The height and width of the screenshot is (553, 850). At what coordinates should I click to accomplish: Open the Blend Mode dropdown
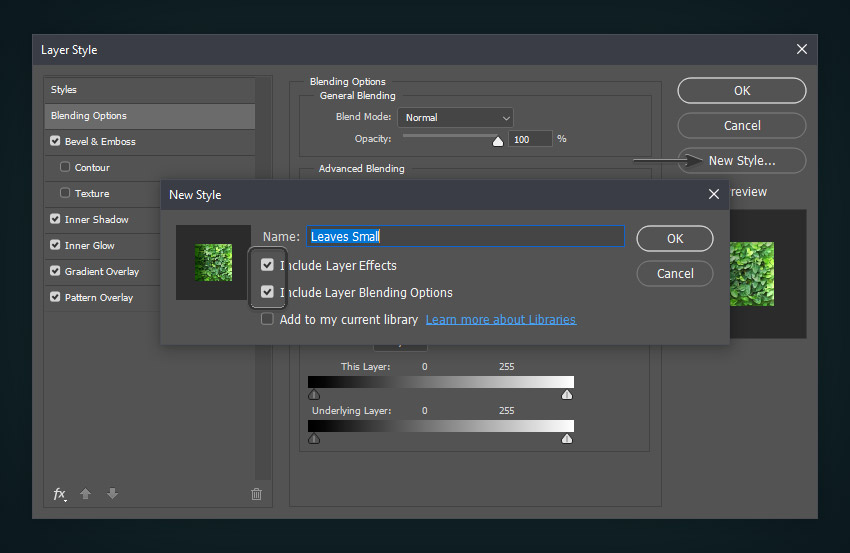(455, 118)
